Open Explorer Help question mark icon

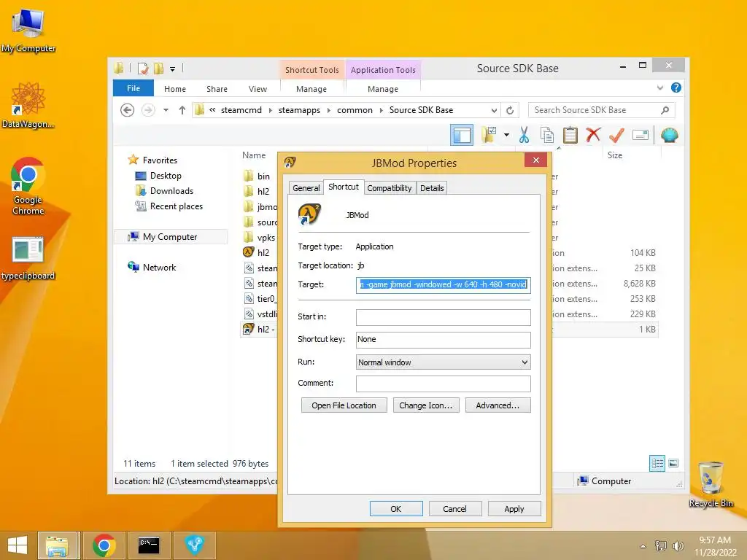(x=676, y=87)
